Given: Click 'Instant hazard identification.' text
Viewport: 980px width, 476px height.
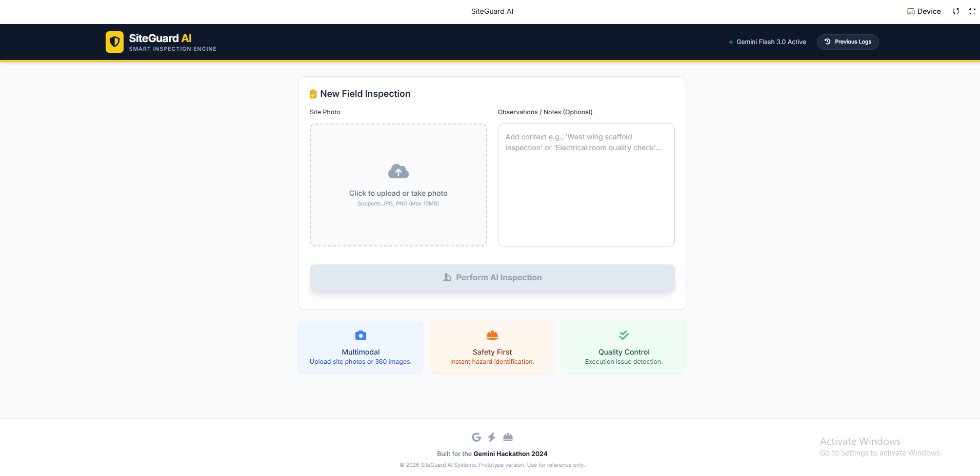Looking at the screenshot, I should pyautogui.click(x=492, y=362).
